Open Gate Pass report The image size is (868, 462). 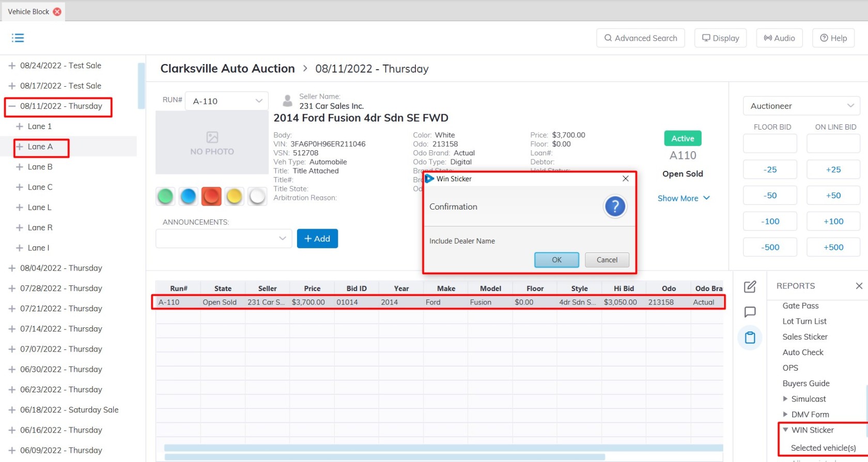coord(800,306)
